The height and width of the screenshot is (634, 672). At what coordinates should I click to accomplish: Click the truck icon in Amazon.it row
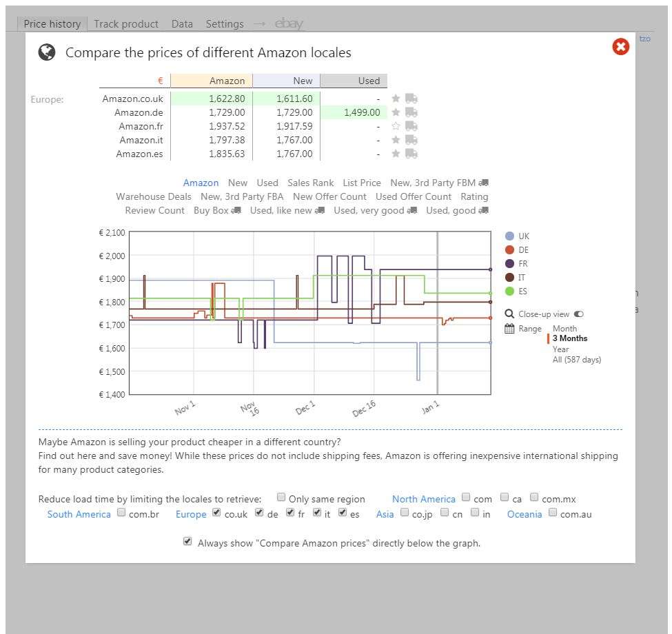coord(411,140)
